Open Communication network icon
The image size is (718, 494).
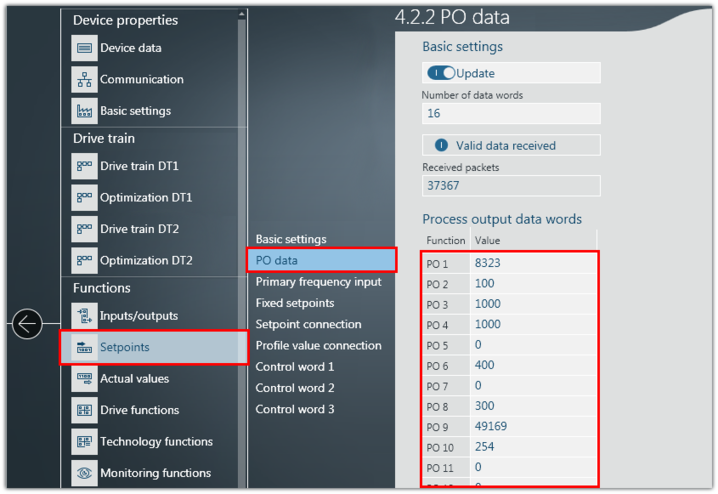[x=84, y=80]
